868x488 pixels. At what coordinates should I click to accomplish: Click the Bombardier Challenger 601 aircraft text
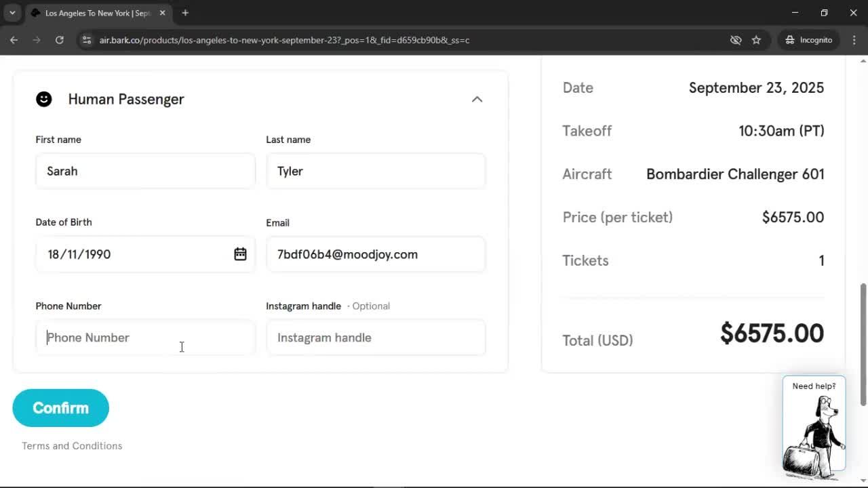[735, 174]
